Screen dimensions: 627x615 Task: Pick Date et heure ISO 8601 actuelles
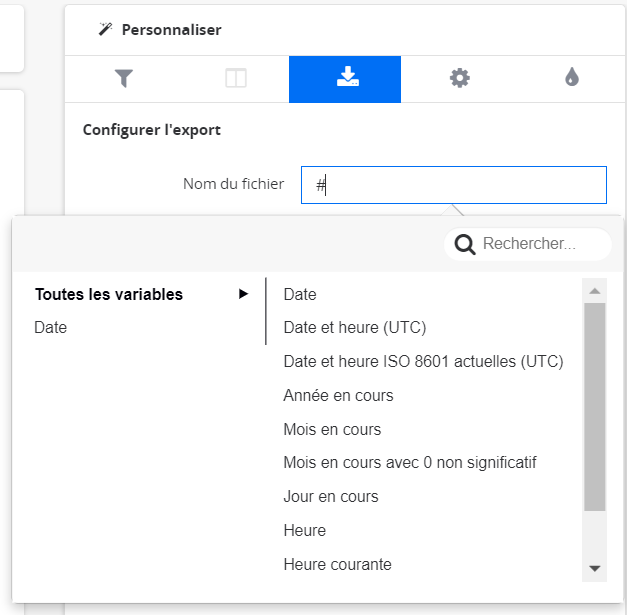pos(423,361)
